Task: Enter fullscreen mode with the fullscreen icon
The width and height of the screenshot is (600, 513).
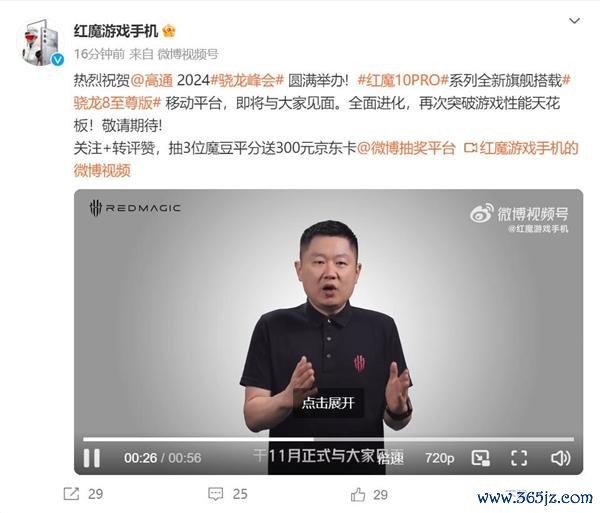Action: tap(519, 458)
